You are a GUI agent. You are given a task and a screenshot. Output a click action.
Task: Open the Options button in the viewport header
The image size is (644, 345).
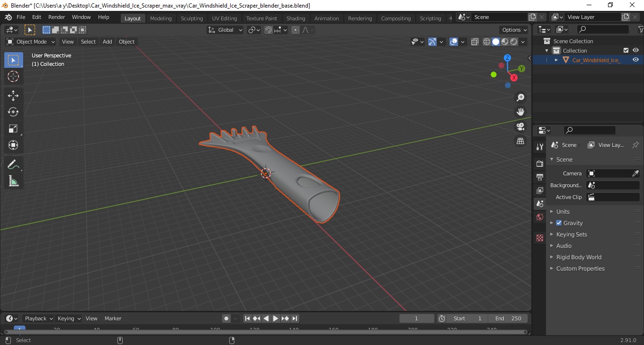pyautogui.click(x=515, y=29)
